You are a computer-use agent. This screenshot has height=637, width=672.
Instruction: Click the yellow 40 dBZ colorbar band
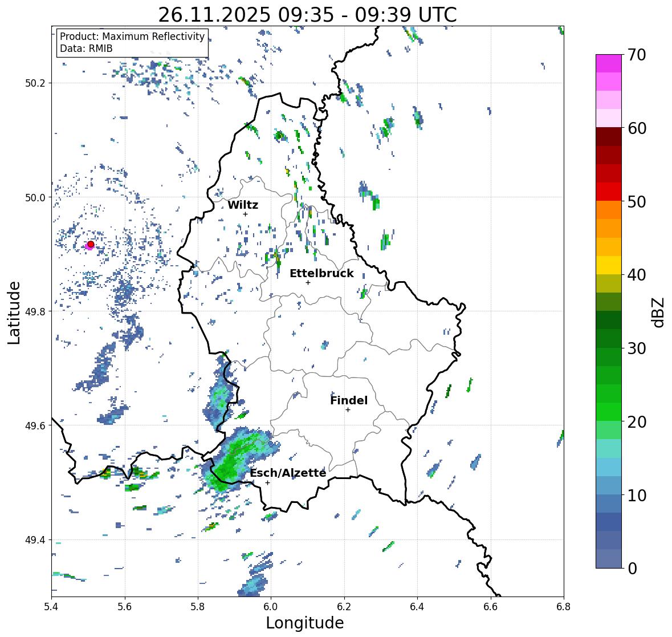click(x=609, y=265)
